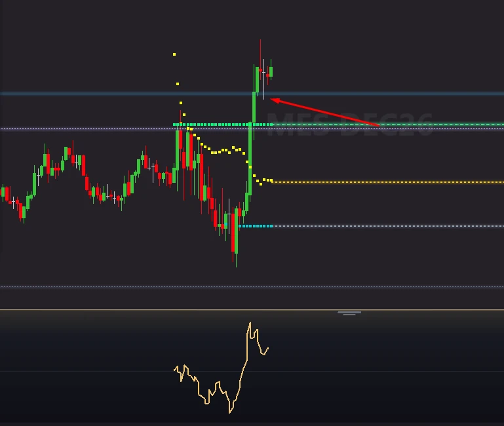Select the green dotted horizontal level line
The height and width of the screenshot is (426, 504).
coord(338,125)
